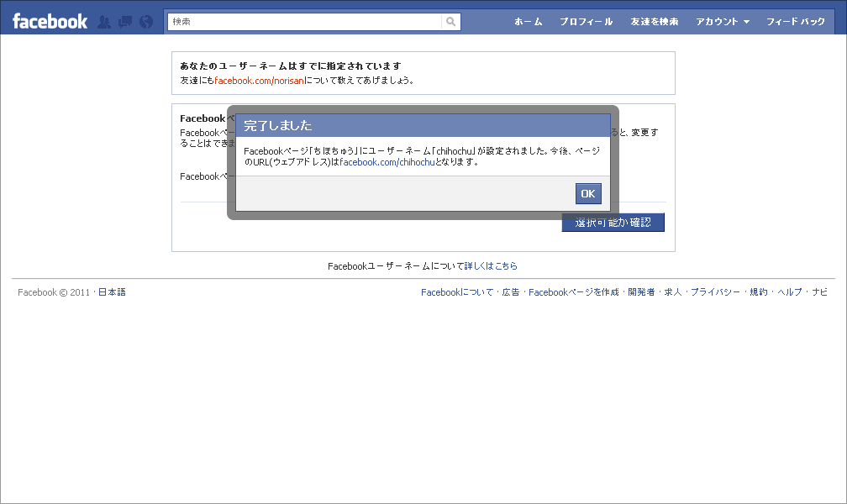847x504 pixels.
Task: Open the notifications globe icon
Action: [146, 22]
